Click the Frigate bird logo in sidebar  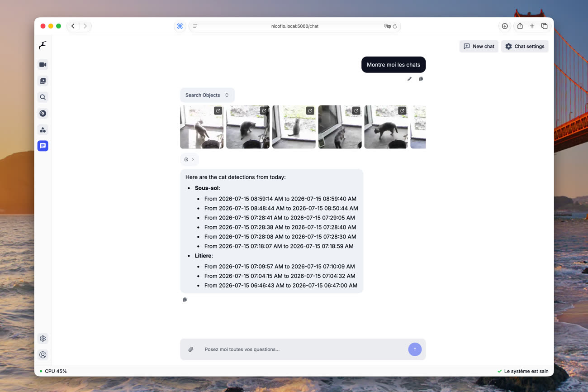click(x=43, y=45)
